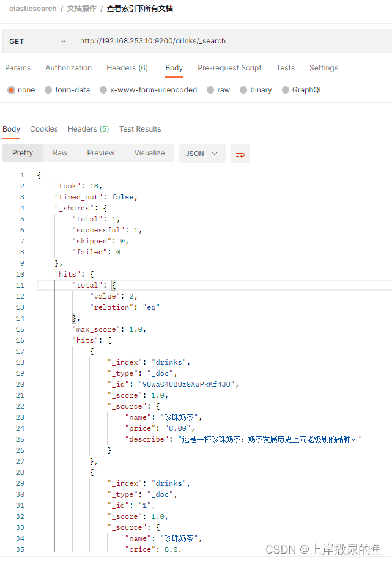
Task: Click the "relation": "eq" line
Action: (125, 307)
